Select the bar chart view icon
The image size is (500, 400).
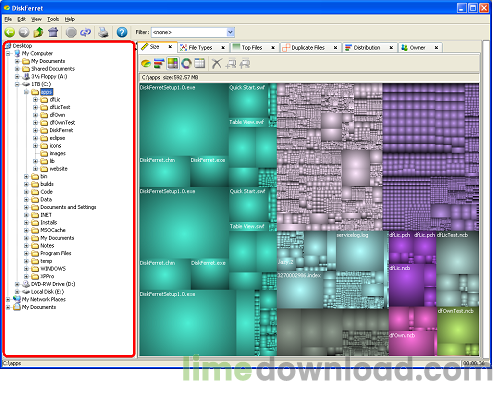[x=159, y=63]
